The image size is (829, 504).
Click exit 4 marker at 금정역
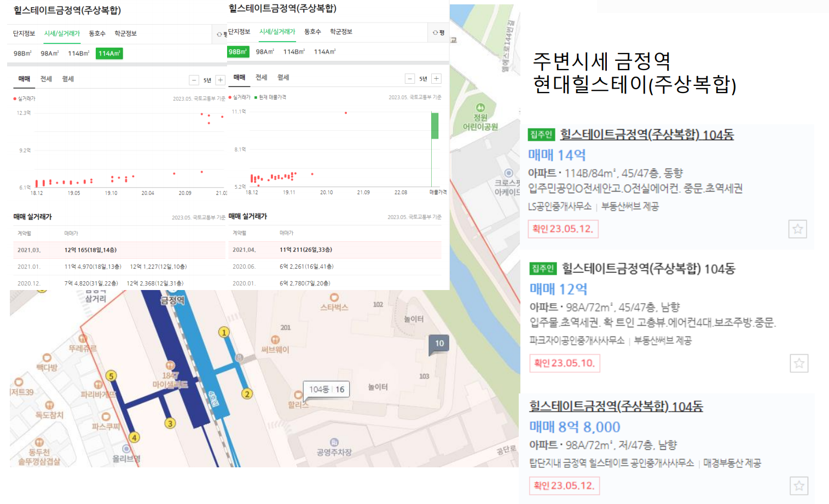click(x=134, y=437)
